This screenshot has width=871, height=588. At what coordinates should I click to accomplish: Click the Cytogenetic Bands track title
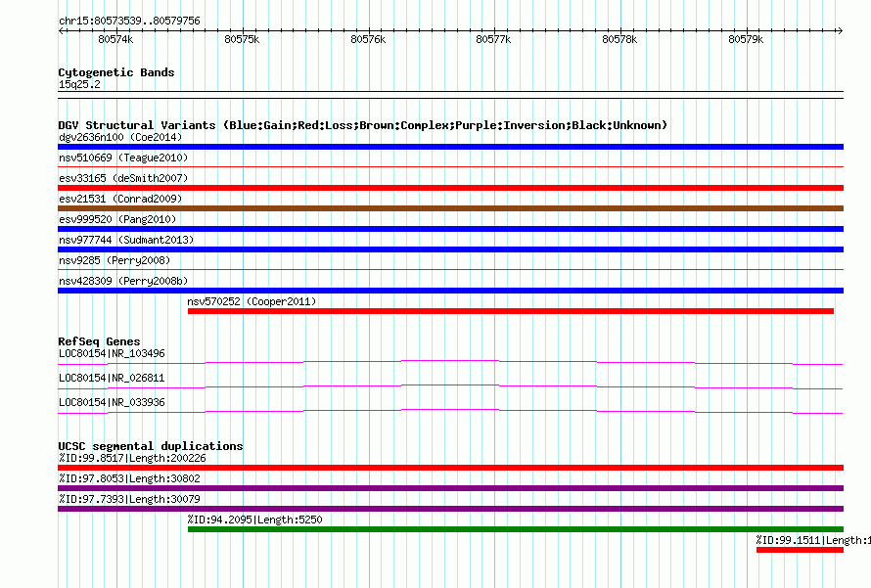(x=116, y=72)
